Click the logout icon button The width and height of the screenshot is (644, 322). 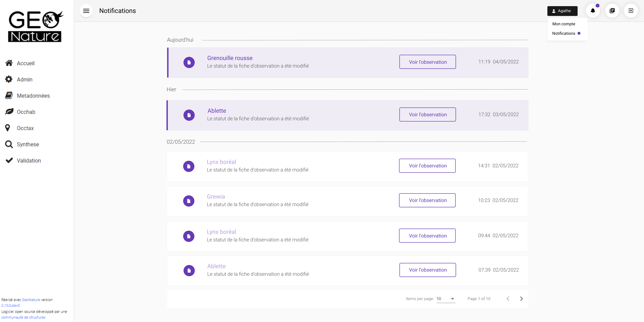[631, 11]
